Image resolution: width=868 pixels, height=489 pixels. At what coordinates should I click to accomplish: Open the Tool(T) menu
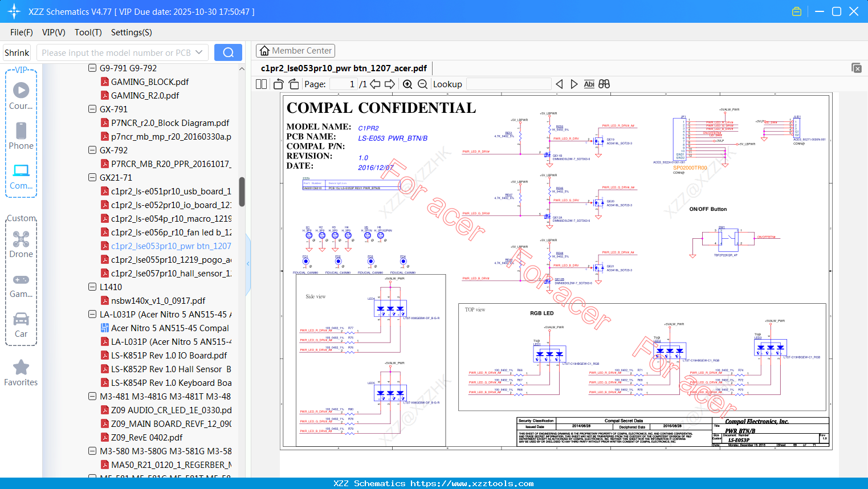88,32
